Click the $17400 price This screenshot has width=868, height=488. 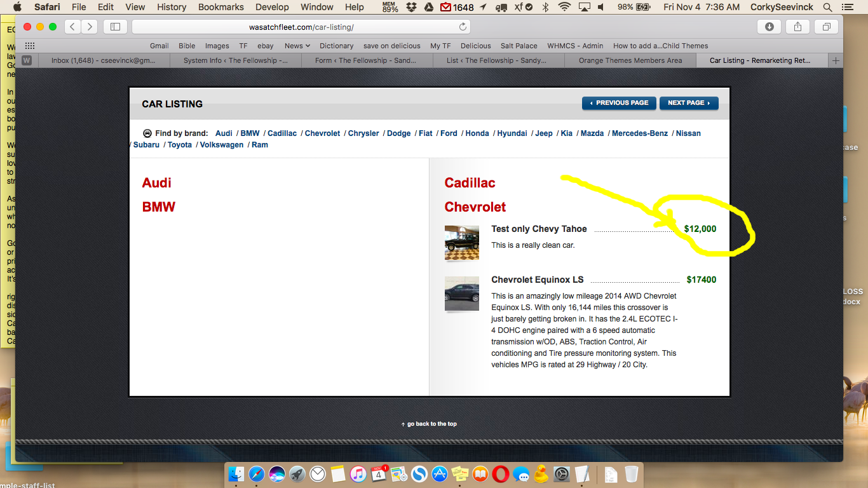(x=702, y=280)
